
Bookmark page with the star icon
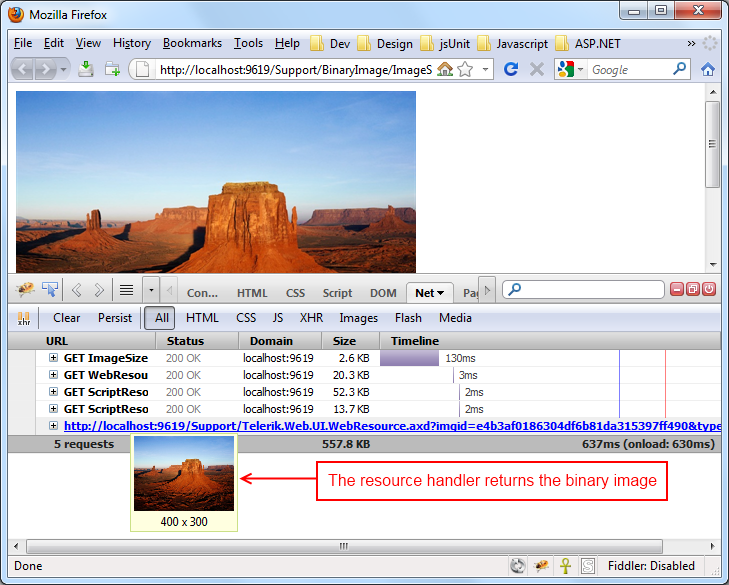tap(465, 70)
